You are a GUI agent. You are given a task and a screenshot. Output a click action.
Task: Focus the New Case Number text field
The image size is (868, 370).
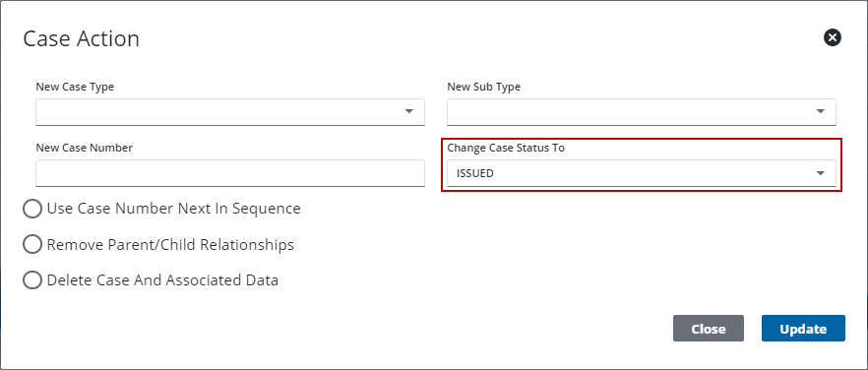(230, 173)
